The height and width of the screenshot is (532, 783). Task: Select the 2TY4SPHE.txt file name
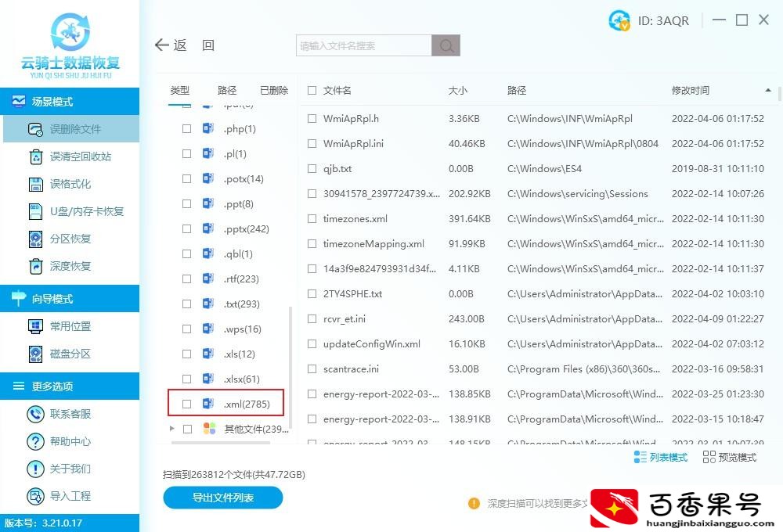pyautogui.click(x=352, y=294)
